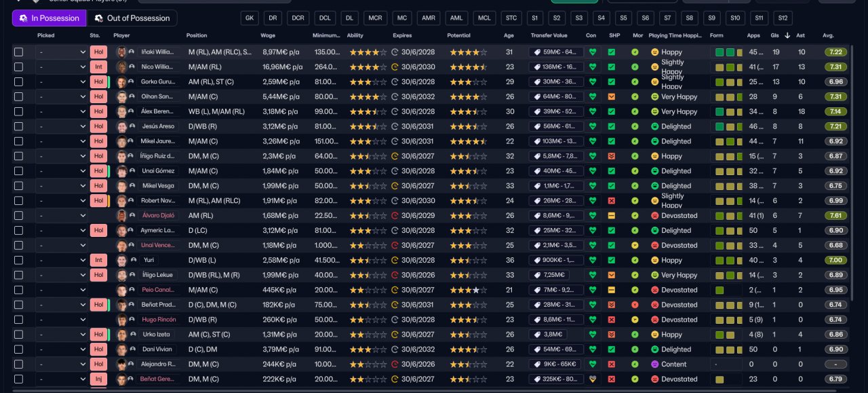
Task: Click the match sharpness icon for Oihan Sancet
Action: [612, 96]
